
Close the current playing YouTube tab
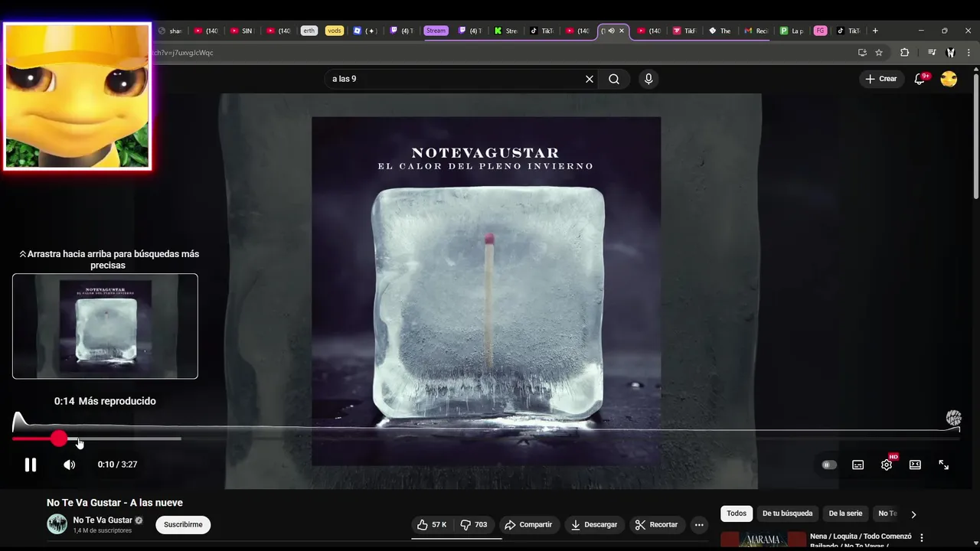click(622, 31)
